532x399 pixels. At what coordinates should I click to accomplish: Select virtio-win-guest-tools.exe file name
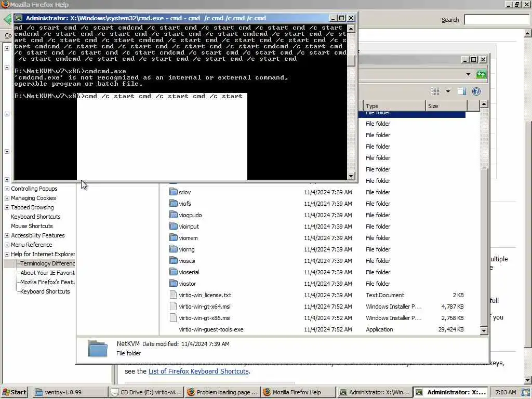pos(211,329)
